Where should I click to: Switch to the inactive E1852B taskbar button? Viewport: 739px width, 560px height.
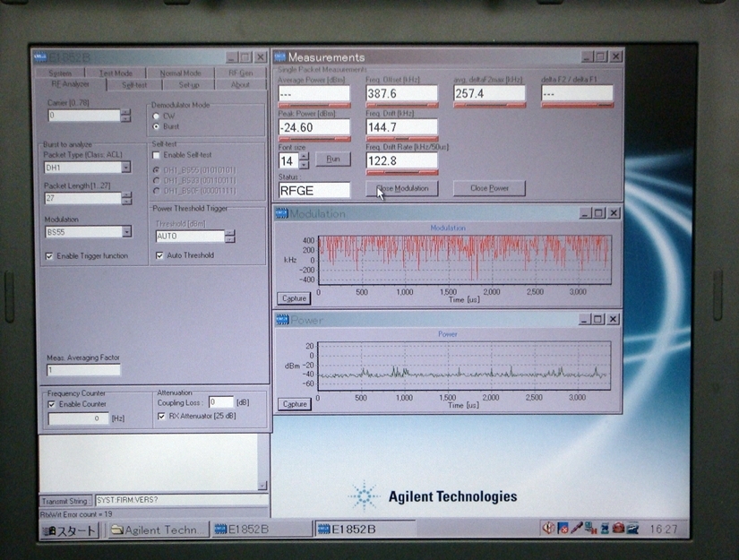click(262, 530)
